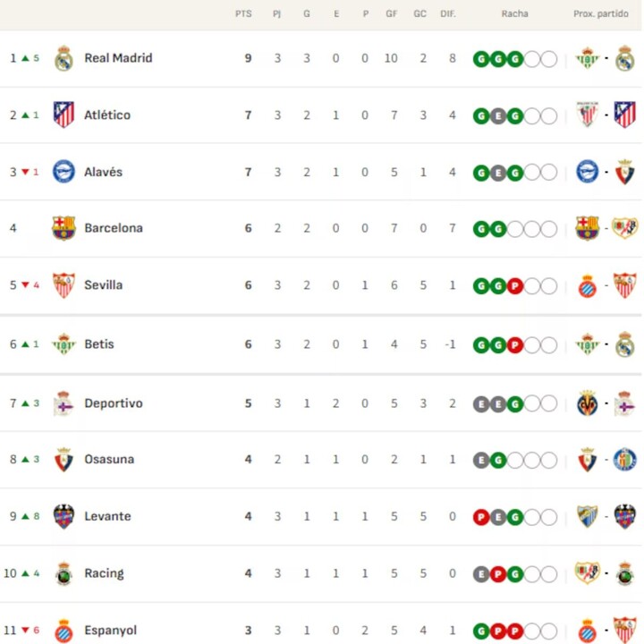Sort table by PTS column header
Viewport: 644px width, 644px height.
243,14
